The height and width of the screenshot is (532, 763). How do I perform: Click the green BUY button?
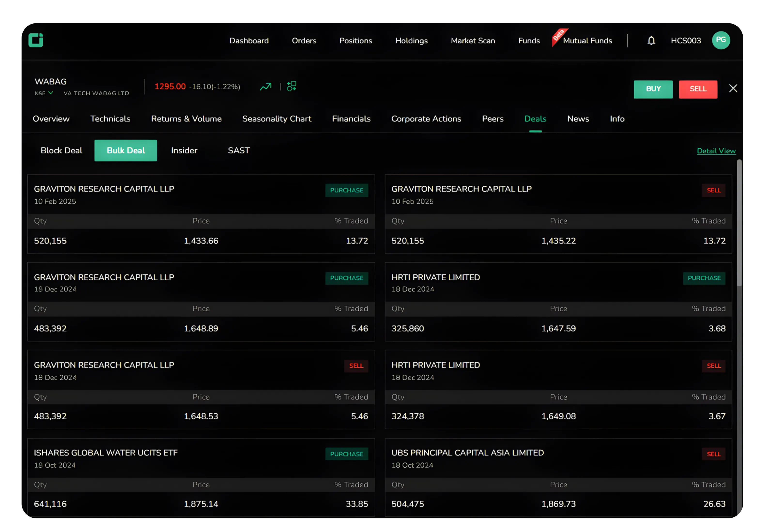(653, 89)
